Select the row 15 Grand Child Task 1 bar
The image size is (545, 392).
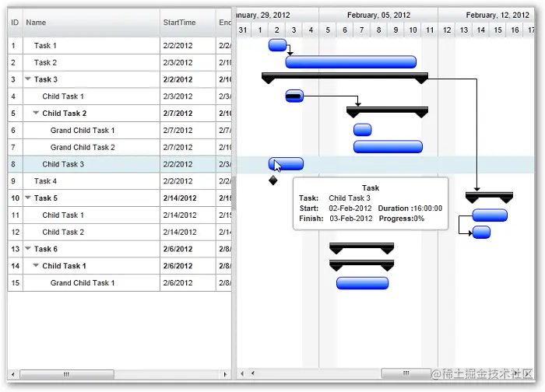pyautogui.click(x=362, y=283)
